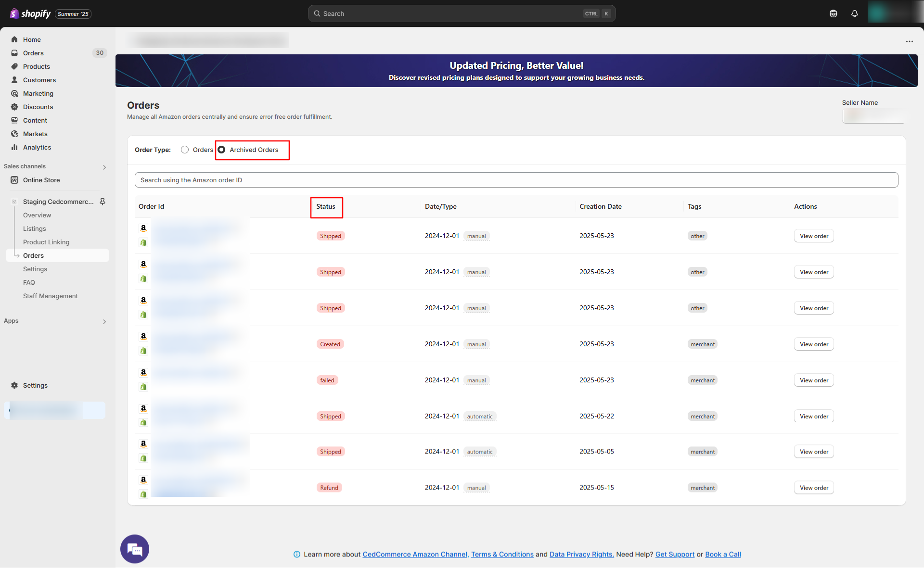Click the Get Support link
The image size is (924, 568).
[675, 554]
